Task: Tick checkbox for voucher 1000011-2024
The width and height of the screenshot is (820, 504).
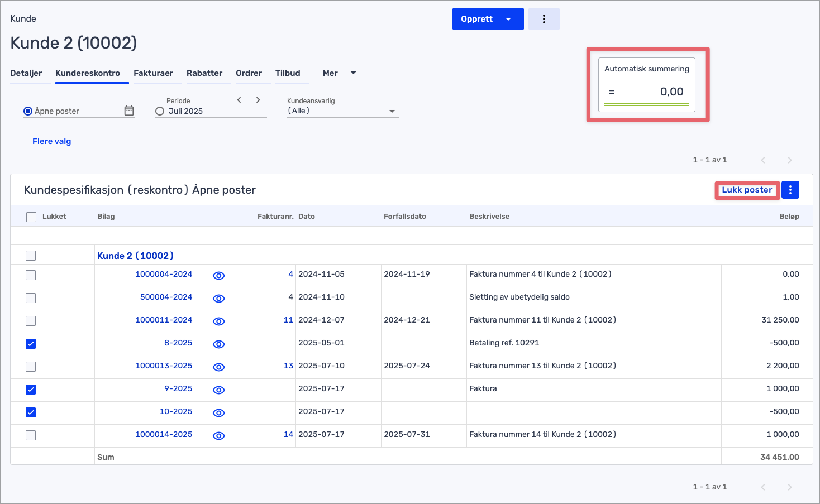Action: (x=31, y=321)
